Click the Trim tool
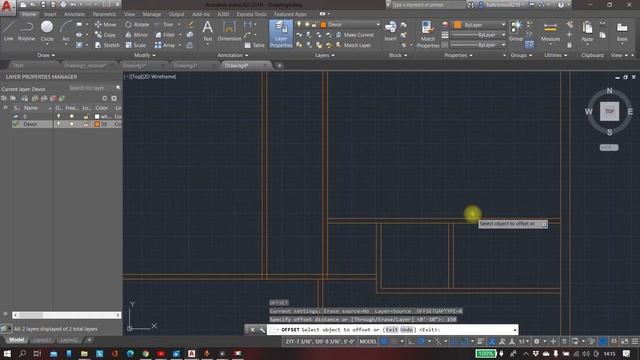Screen dimensions: 640x360 (x=164, y=24)
